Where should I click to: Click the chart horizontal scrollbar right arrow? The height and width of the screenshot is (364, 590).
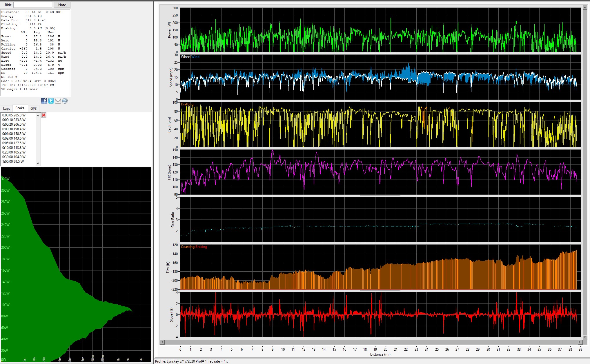(x=580, y=342)
